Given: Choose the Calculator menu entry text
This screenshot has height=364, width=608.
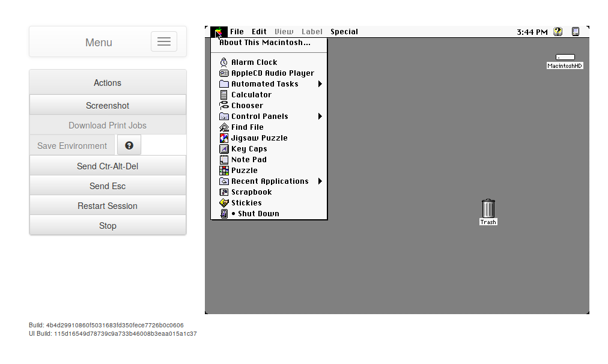Looking at the screenshot, I should coord(251,94).
